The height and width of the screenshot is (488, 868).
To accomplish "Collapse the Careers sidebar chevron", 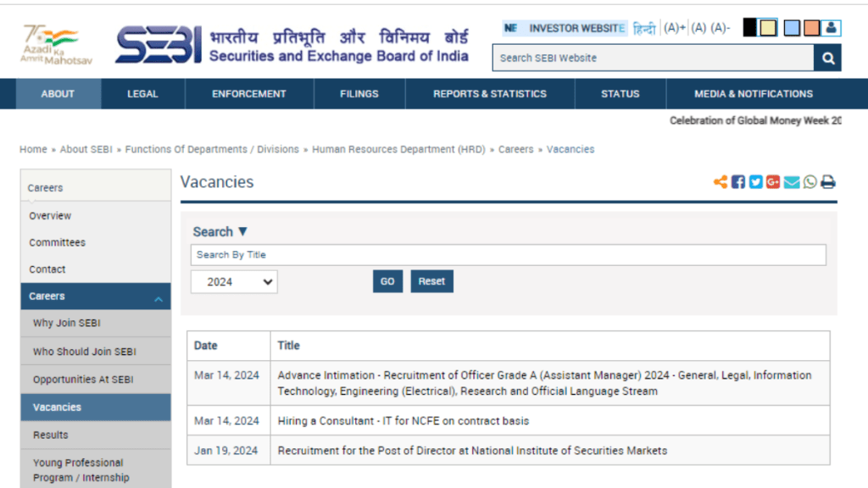I will [x=159, y=299].
